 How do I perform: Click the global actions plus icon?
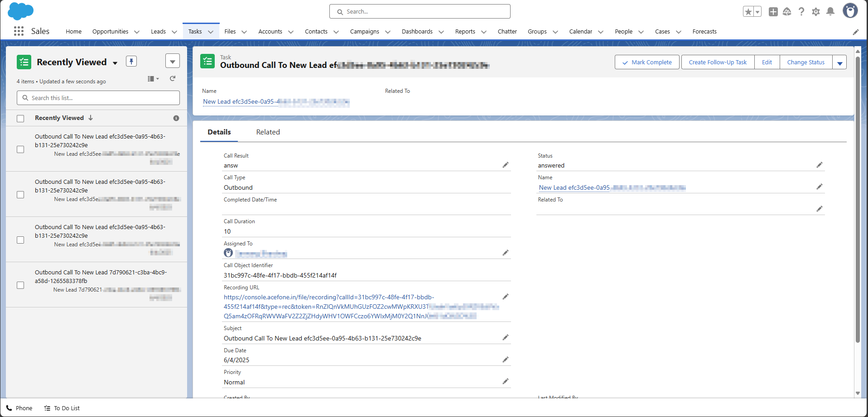(x=773, y=12)
